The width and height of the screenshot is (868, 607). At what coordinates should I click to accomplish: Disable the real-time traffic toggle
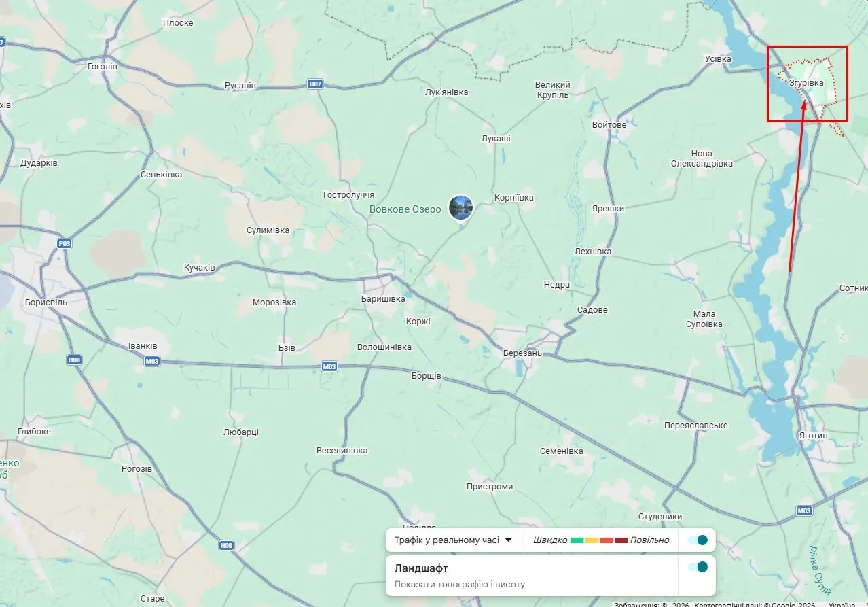(698, 540)
